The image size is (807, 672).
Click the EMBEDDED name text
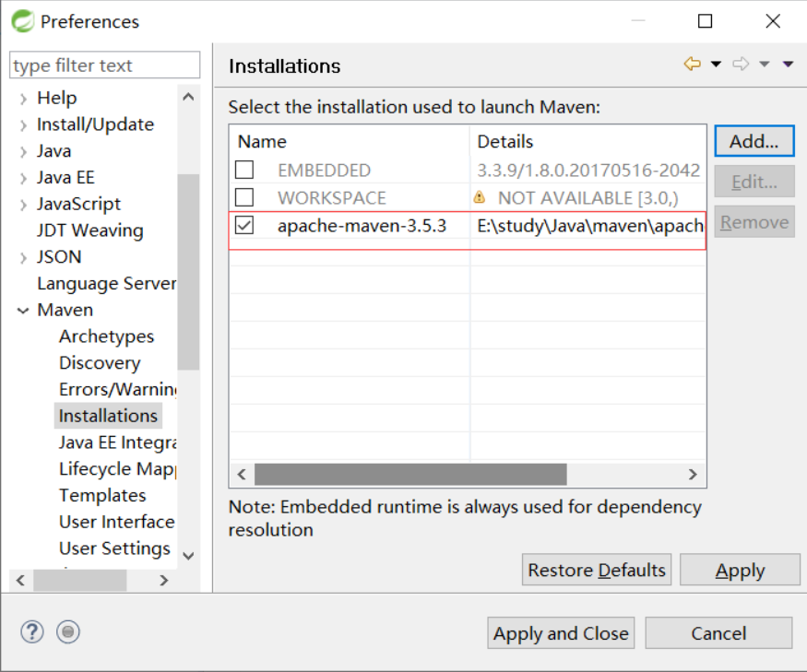pyautogui.click(x=325, y=171)
